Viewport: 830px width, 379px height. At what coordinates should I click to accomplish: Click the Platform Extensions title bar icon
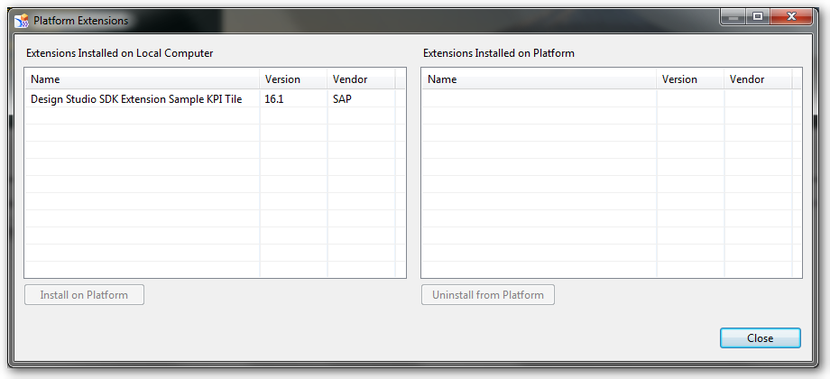pos(22,21)
